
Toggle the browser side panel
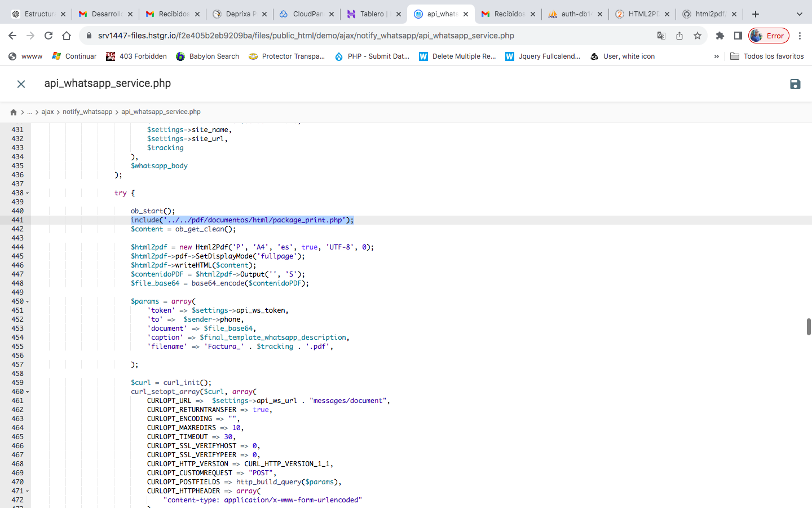click(x=738, y=36)
